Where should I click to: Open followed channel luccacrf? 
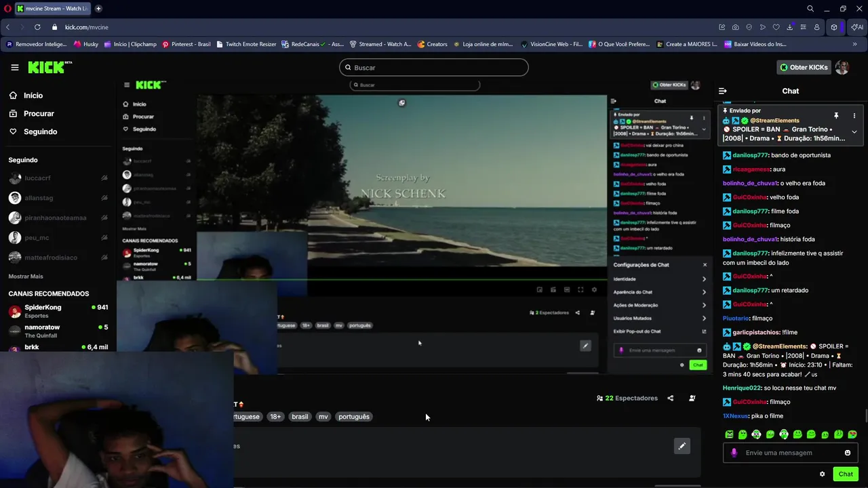tap(58, 178)
